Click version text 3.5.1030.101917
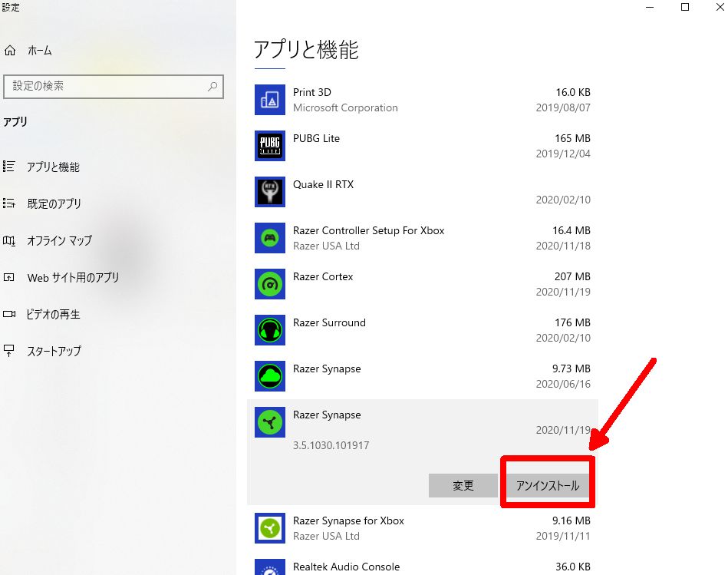This screenshot has width=728, height=575. tap(331, 445)
